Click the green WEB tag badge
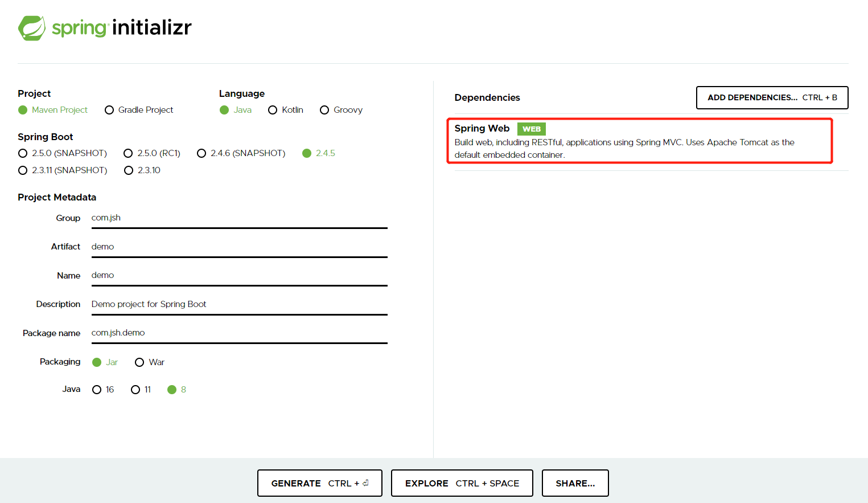Image resolution: width=868 pixels, height=503 pixels. [532, 129]
